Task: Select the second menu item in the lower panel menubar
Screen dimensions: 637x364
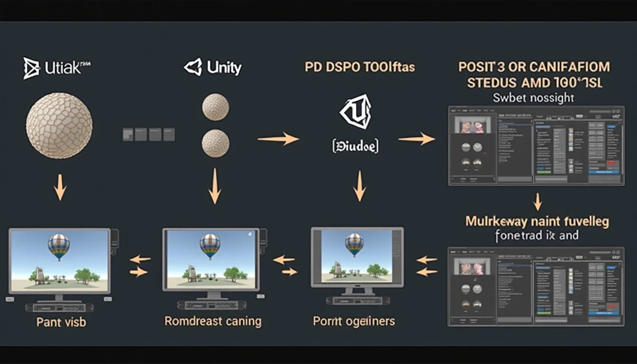Action: pyautogui.click(x=458, y=252)
